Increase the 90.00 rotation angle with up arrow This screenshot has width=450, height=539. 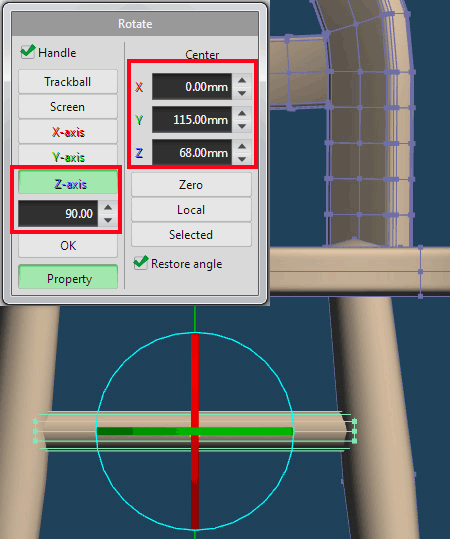[x=108, y=207]
